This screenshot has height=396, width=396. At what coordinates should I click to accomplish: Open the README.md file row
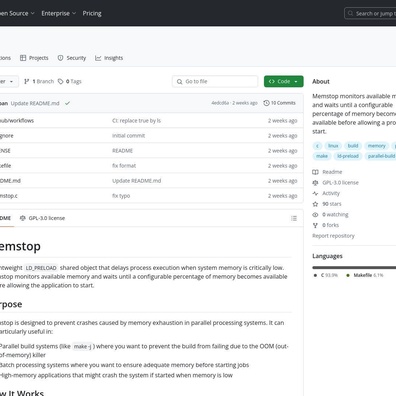(151, 181)
